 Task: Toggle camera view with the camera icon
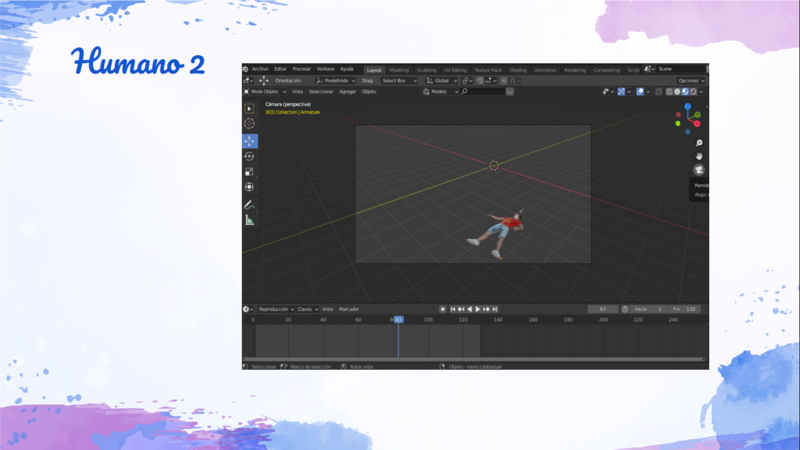(699, 170)
